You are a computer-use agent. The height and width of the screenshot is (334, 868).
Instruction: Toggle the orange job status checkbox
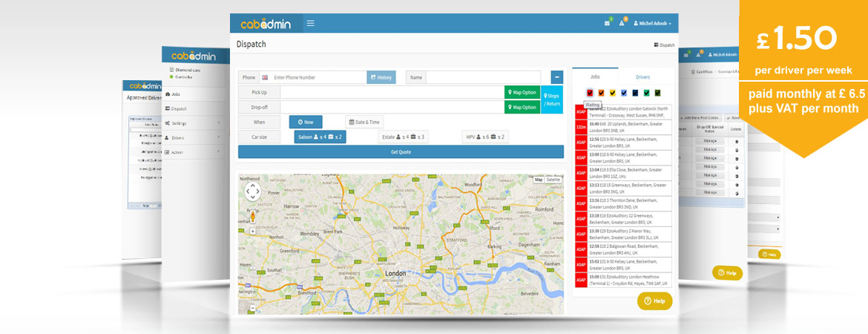[x=602, y=93]
